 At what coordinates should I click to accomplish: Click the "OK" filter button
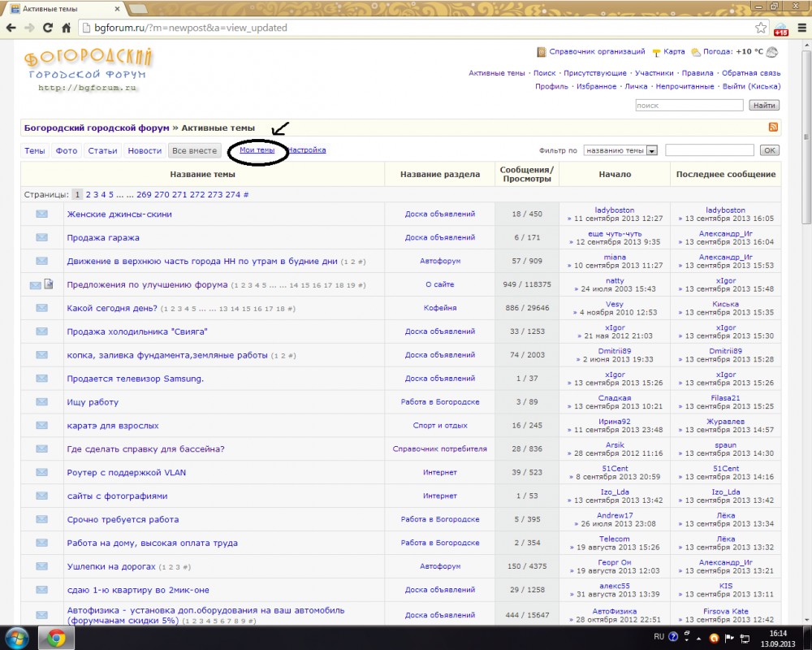[769, 150]
